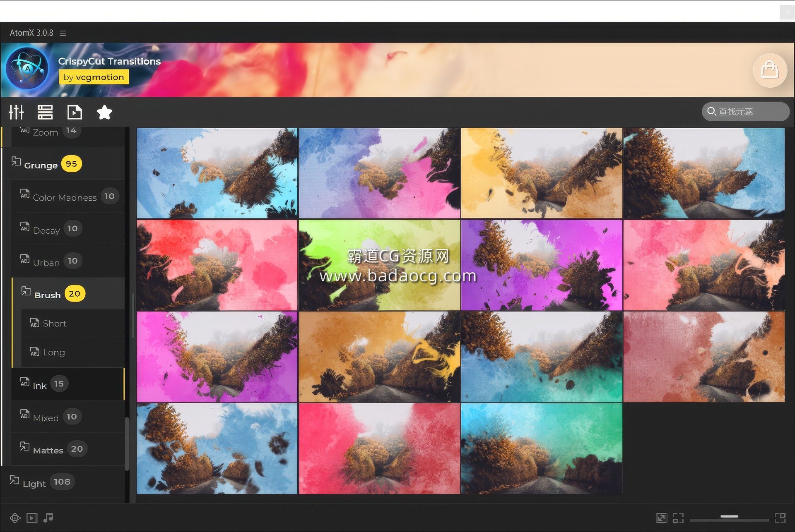795x532 pixels.
Task: Click the Light folder icon
Action: (x=14, y=479)
